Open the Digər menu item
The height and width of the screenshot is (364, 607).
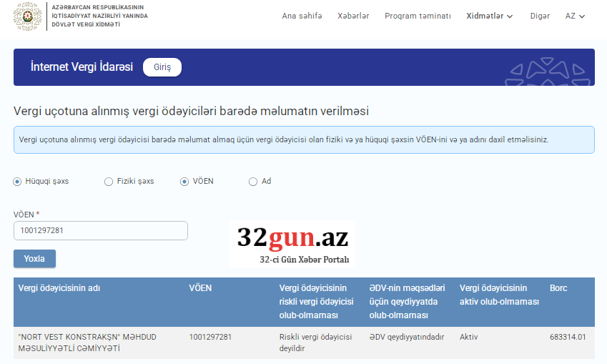tap(540, 16)
